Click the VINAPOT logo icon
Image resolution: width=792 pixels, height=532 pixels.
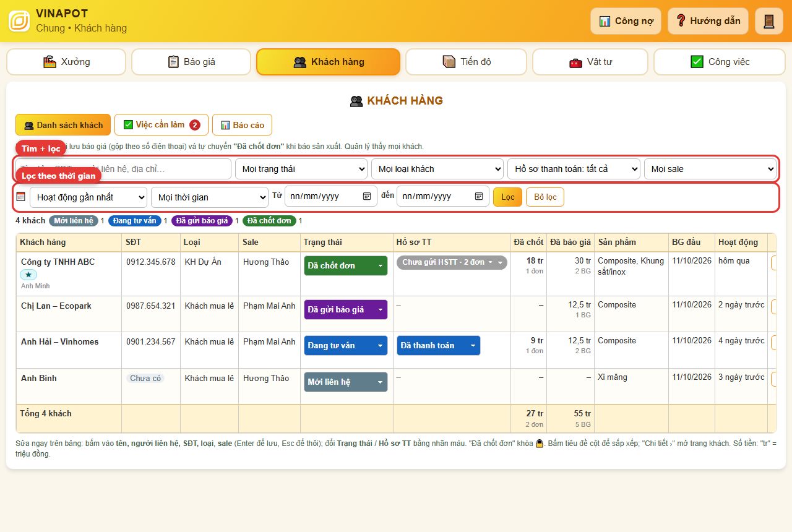click(19, 21)
